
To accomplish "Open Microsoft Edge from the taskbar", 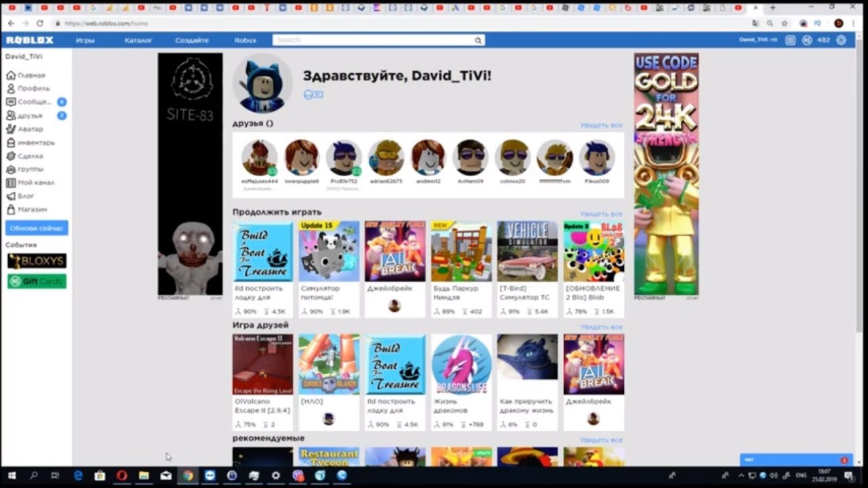I will [78, 476].
